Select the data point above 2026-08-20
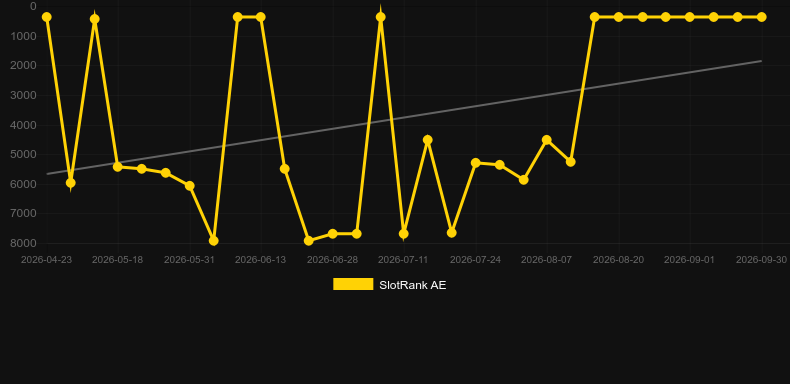The height and width of the screenshot is (384, 790). (x=619, y=17)
